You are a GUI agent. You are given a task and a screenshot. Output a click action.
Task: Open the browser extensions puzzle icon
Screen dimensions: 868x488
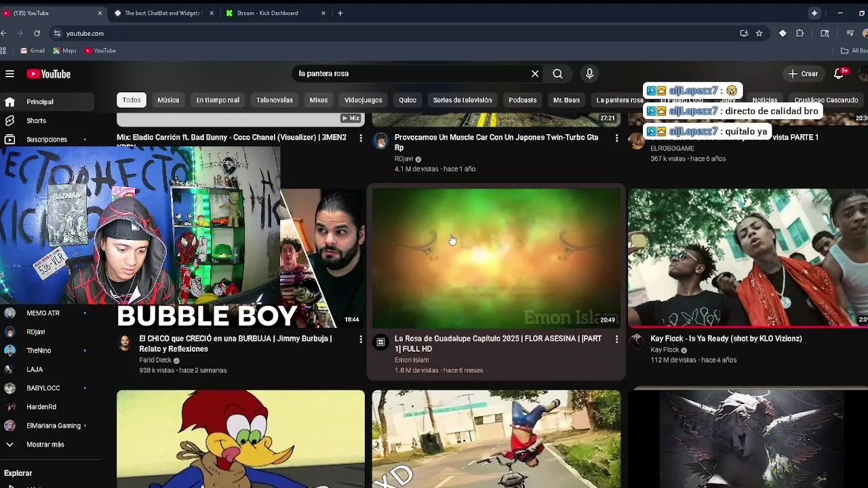click(800, 33)
